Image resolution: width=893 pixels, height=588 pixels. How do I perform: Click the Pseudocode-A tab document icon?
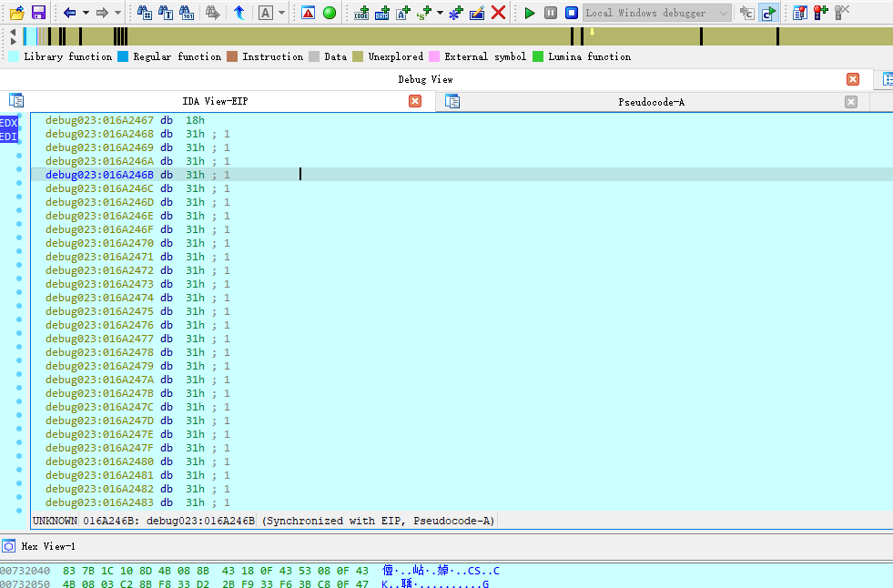pyautogui.click(x=452, y=102)
